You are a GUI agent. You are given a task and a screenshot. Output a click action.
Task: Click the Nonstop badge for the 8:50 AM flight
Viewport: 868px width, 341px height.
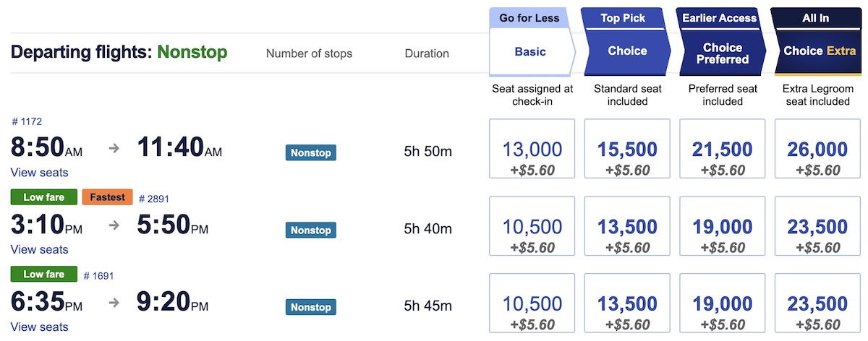pos(311,152)
